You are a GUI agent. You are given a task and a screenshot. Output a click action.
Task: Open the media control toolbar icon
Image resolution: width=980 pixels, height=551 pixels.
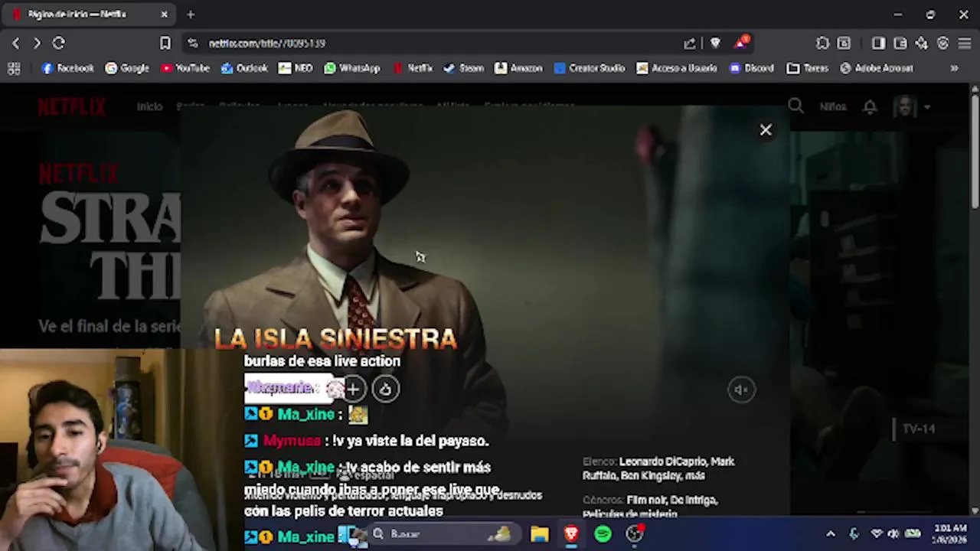(844, 44)
